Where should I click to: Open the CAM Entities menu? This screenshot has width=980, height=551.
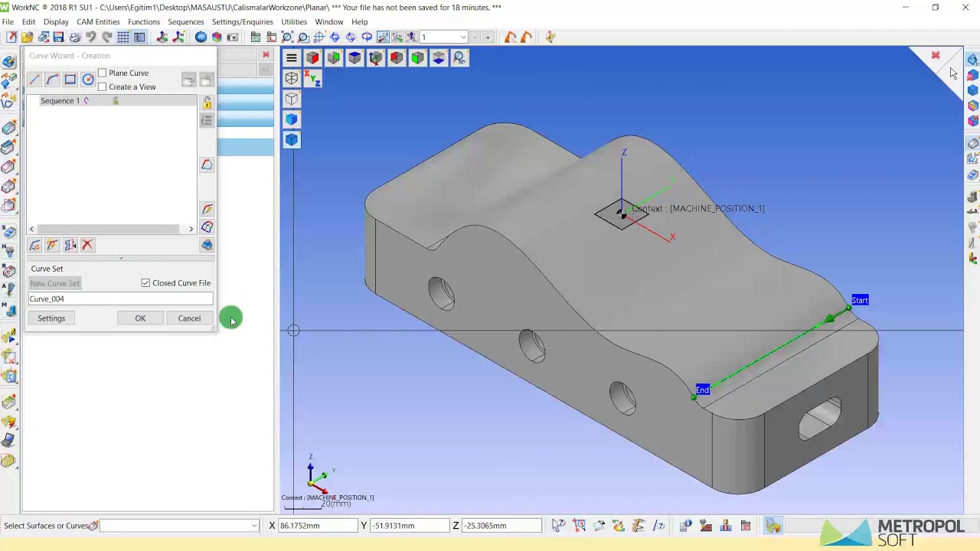(x=98, y=21)
